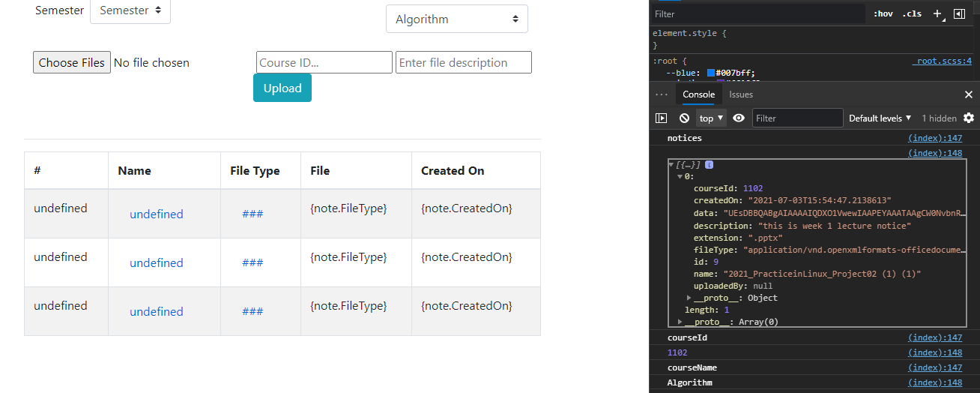Add a new style rule with plus icon
980x393 pixels.
[937, 13]
